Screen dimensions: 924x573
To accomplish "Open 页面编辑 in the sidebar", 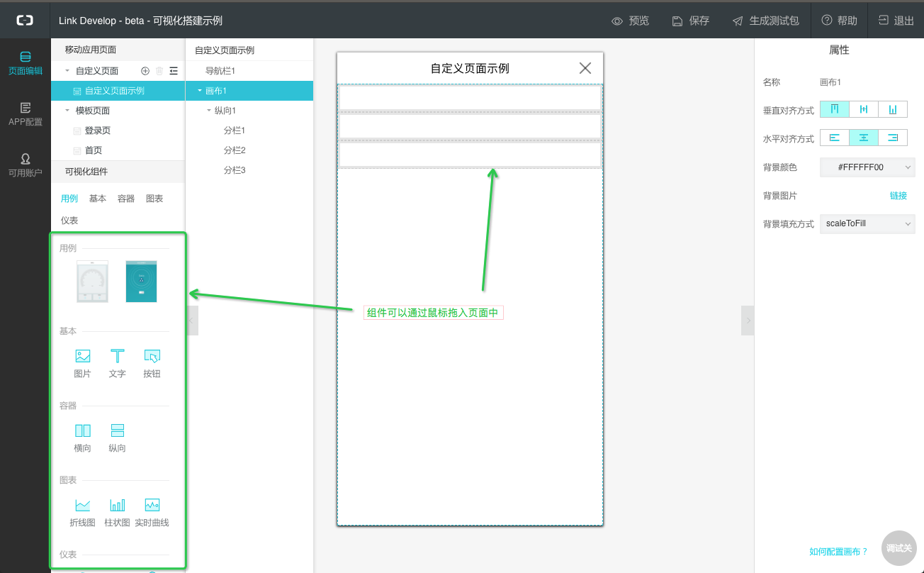I will point(26,62).
